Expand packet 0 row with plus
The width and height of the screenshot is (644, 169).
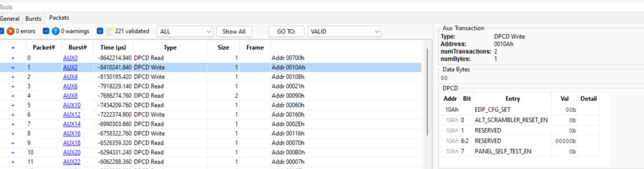click(13, 58)
